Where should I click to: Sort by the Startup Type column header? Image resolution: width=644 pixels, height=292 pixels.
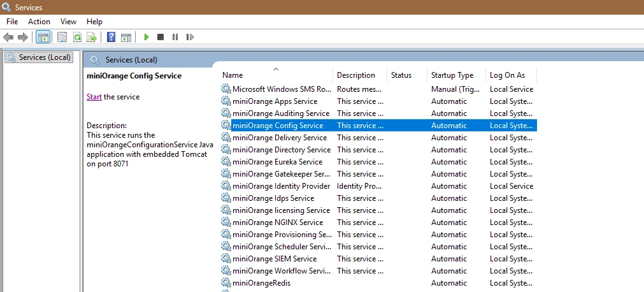(456, 75)
